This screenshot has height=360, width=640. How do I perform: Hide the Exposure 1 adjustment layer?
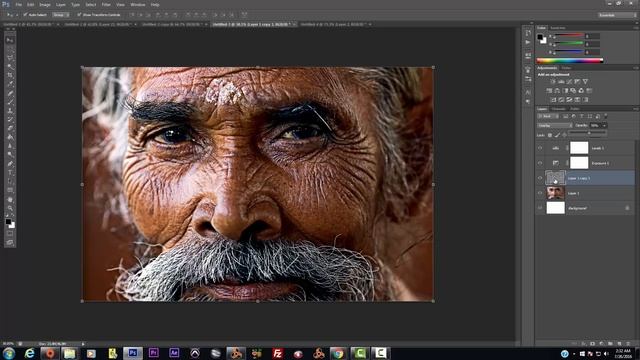tap(540, 163)
